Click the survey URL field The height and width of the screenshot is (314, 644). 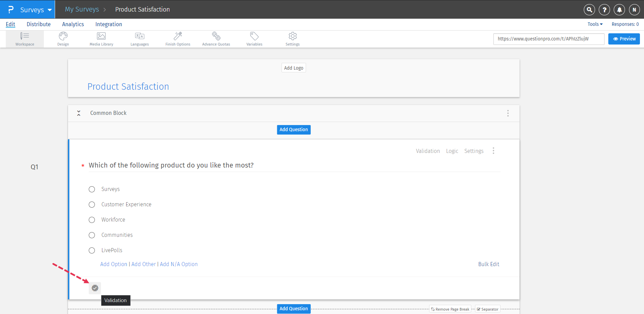coord(549,39)
